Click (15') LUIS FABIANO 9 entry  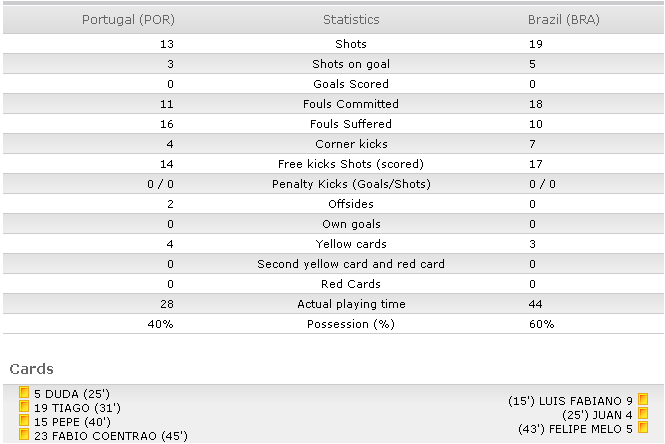coord(570,401)
